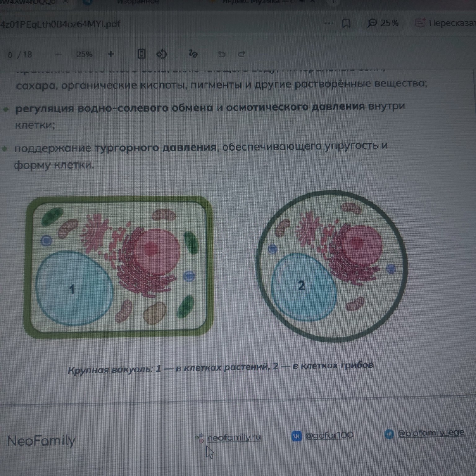The image size is (476, 476).
Task: Open the neofamily.ru link
Action: tap(234, 438)
